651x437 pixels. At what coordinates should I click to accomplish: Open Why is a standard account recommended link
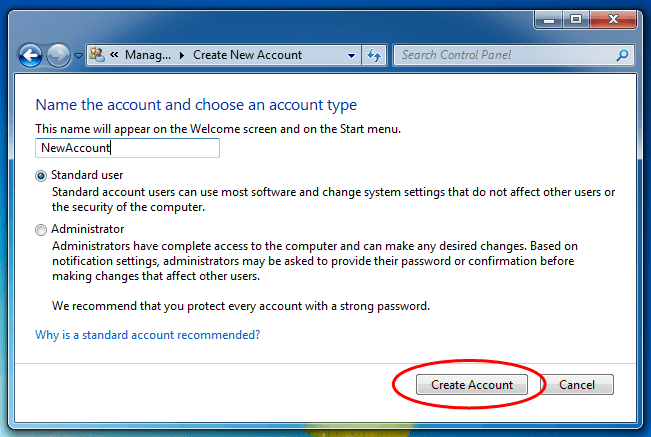(148, 335)
